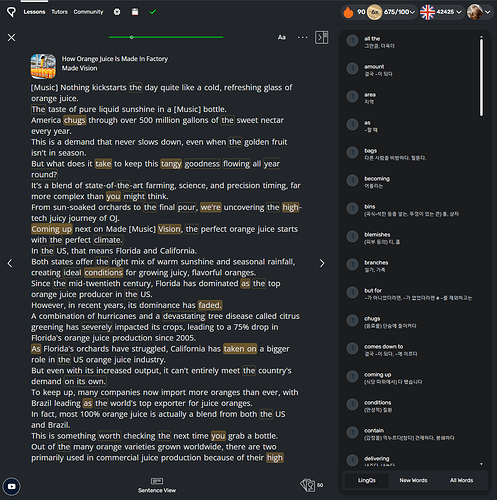Open the Aa font settings
Screen dimensions: 497x500
[x=282, y=37]
